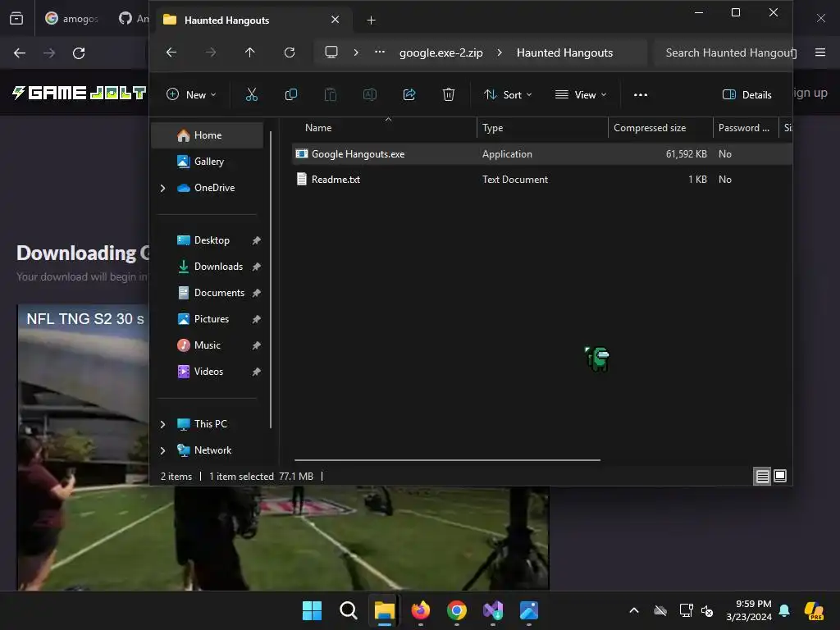
Task: Click the Paste clipboard icon
Action: click(x=331, y=95)
